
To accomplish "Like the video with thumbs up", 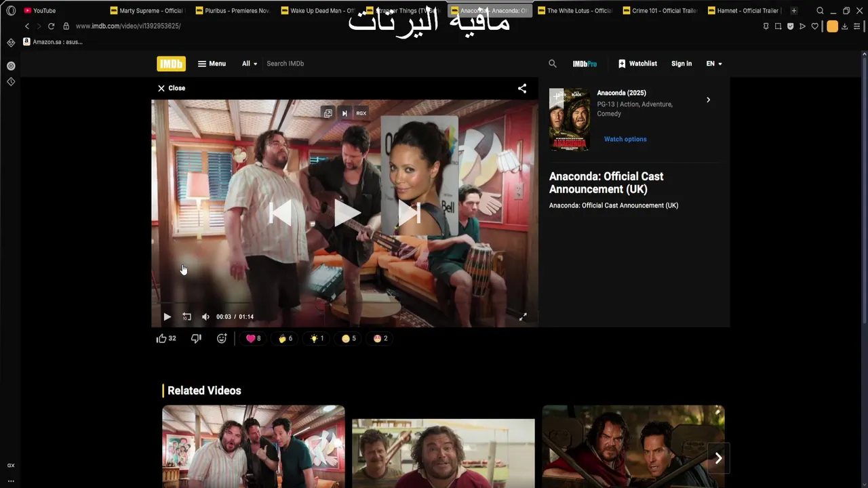I will click(166, 338).
